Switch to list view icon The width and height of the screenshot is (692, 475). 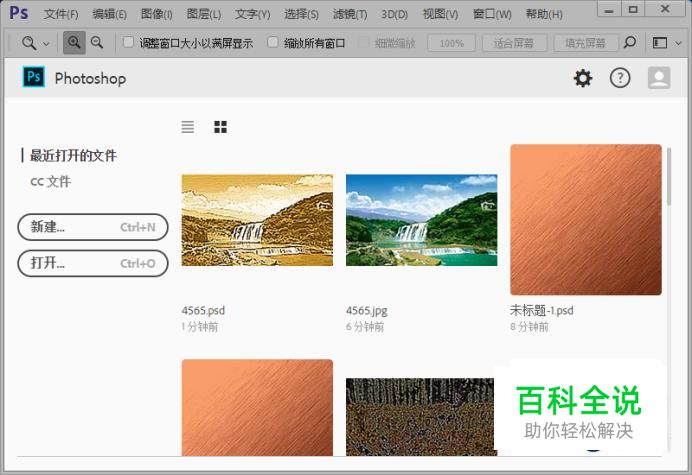[x=188, y=127]
